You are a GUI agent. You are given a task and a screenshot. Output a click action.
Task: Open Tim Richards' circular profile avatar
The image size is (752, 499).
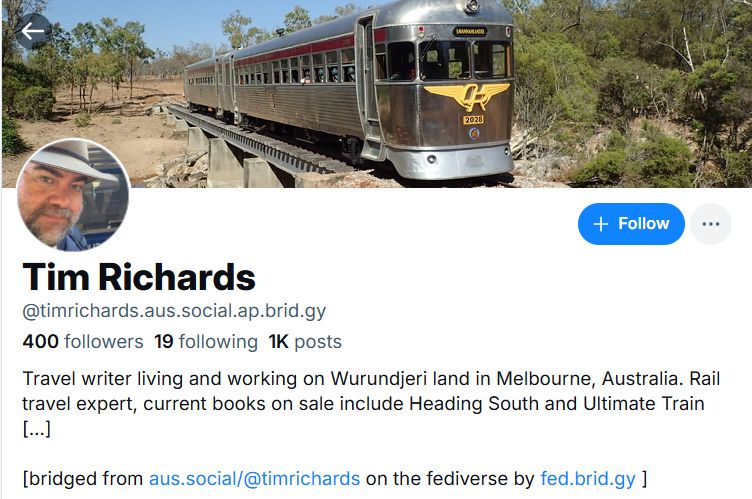click(73, 195)
